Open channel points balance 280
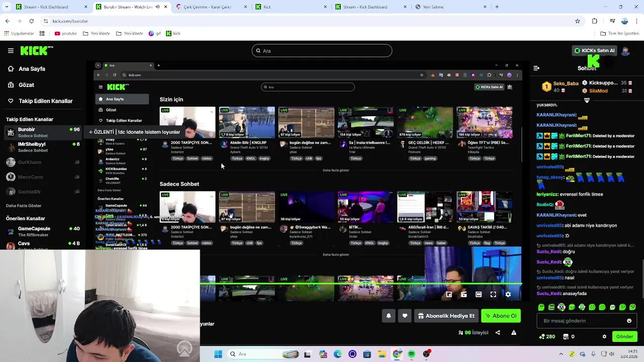 click(x=547, y=337)
